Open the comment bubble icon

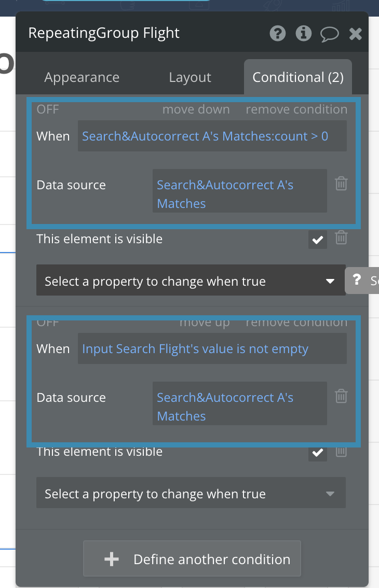[x=329, y=34]
